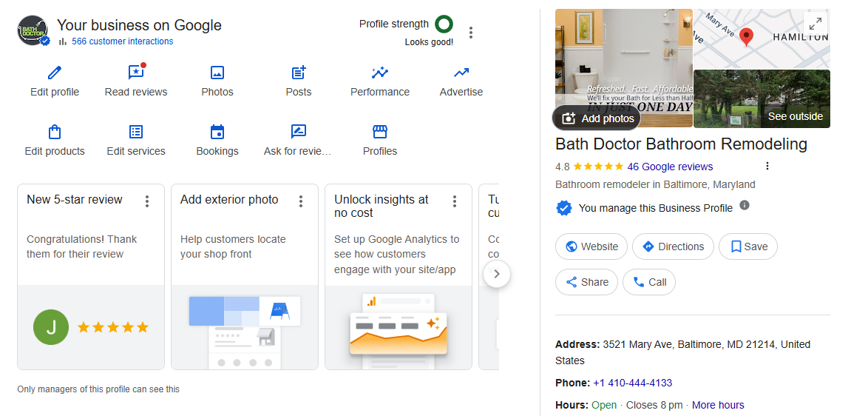Click the five-star rating in review card
868x416 pixels.
(113, 327)
